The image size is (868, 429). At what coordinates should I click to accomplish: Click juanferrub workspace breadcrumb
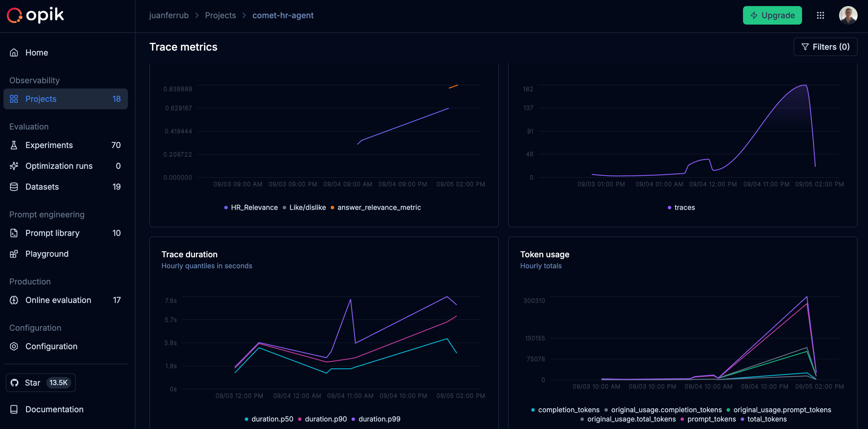pyautogui.click(x=168, y=15)
